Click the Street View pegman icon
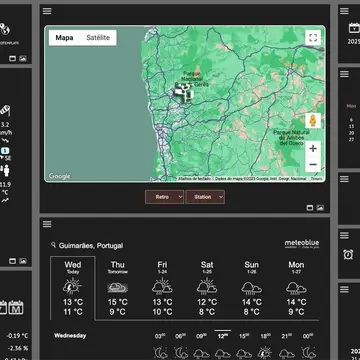 pos(313,121)
